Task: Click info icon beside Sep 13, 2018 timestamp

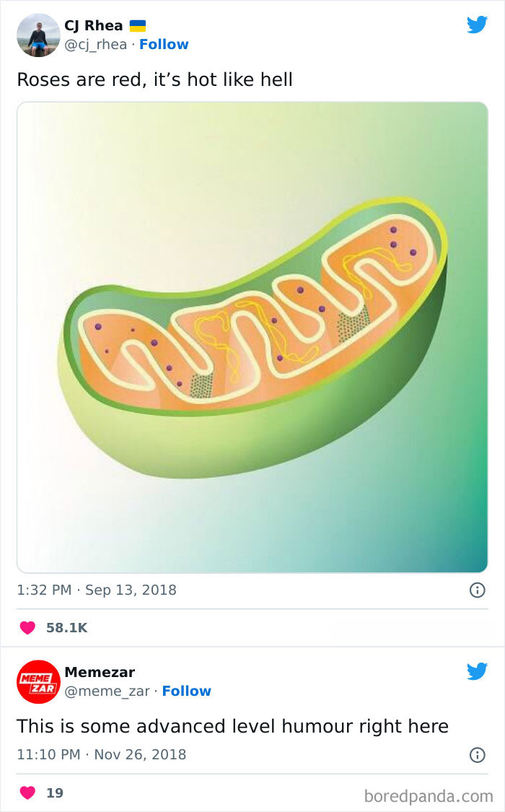Action: [477, 590]
